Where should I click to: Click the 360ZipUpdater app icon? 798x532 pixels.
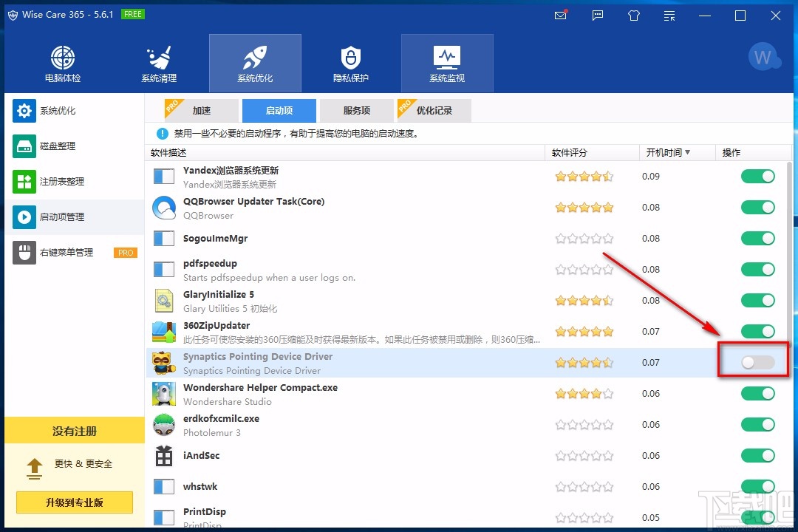[164, 332]
